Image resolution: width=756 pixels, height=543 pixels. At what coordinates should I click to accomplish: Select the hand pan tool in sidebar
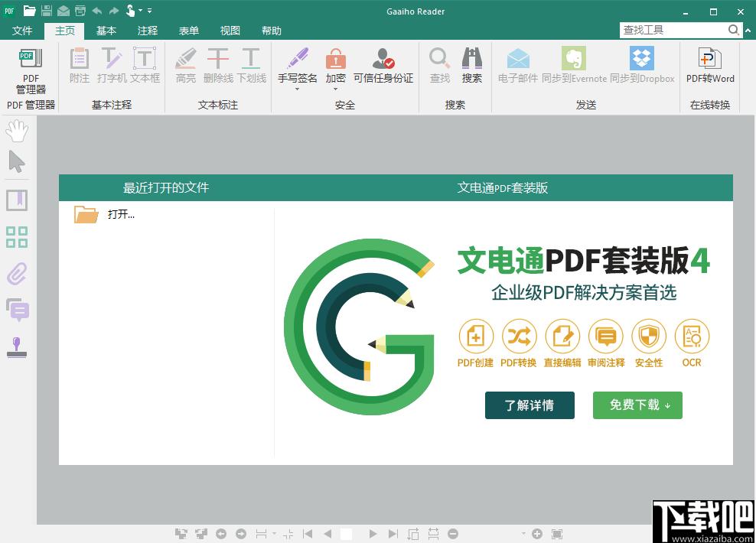17,131
